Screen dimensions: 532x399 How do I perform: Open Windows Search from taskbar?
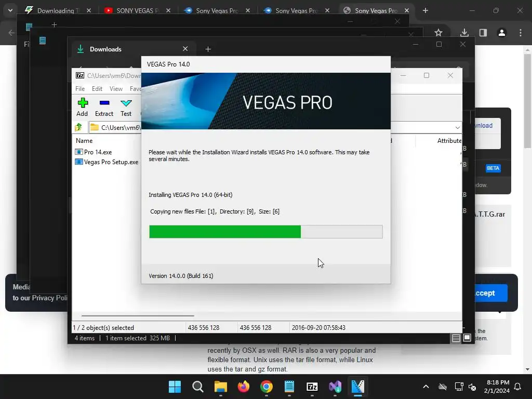pyautogui.click(x=198, y=387)
